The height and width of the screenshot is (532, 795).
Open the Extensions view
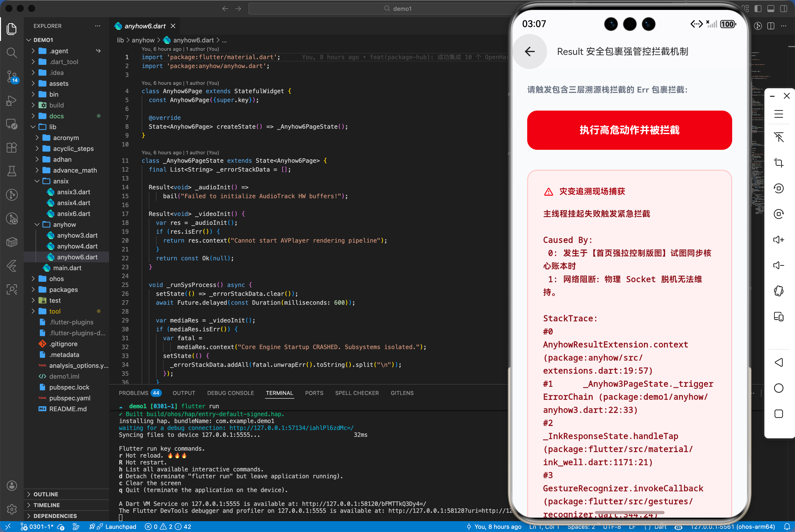click(x=12, y=148)
